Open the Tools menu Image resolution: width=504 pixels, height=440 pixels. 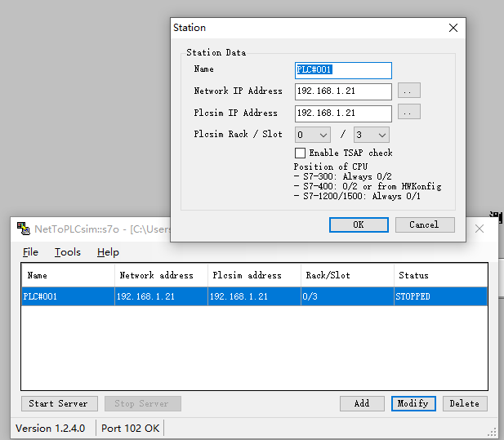(68, 252)
